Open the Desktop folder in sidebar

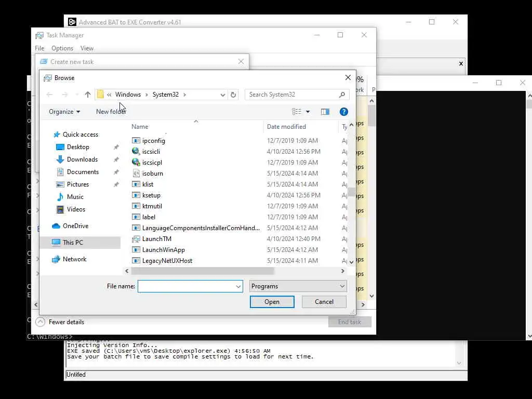coord(78,147)
